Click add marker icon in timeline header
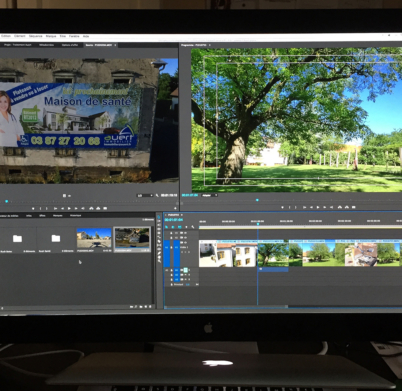This screenshot has width=402, height=391. 186,227
